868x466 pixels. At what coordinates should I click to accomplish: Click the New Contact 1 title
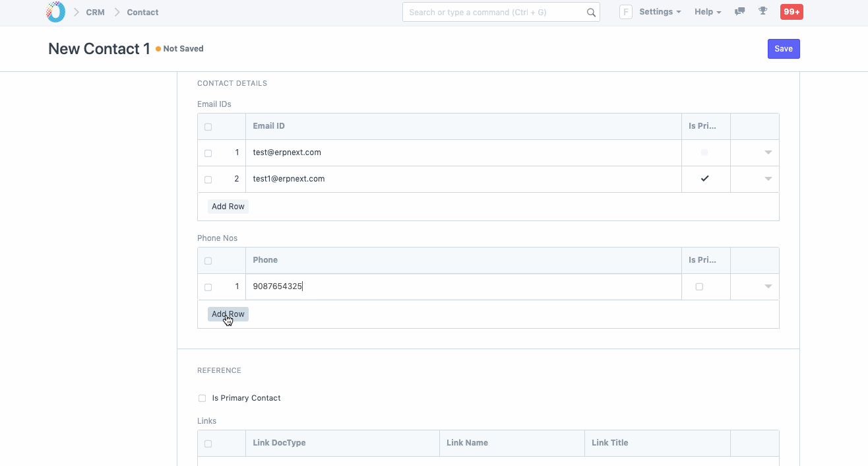tap(99, 49)
